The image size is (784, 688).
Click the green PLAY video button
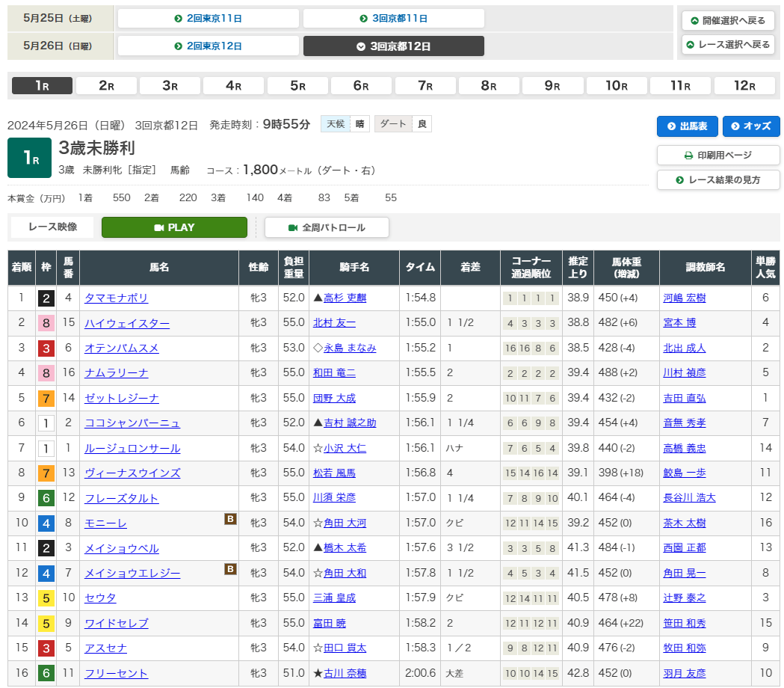[174, 227]
